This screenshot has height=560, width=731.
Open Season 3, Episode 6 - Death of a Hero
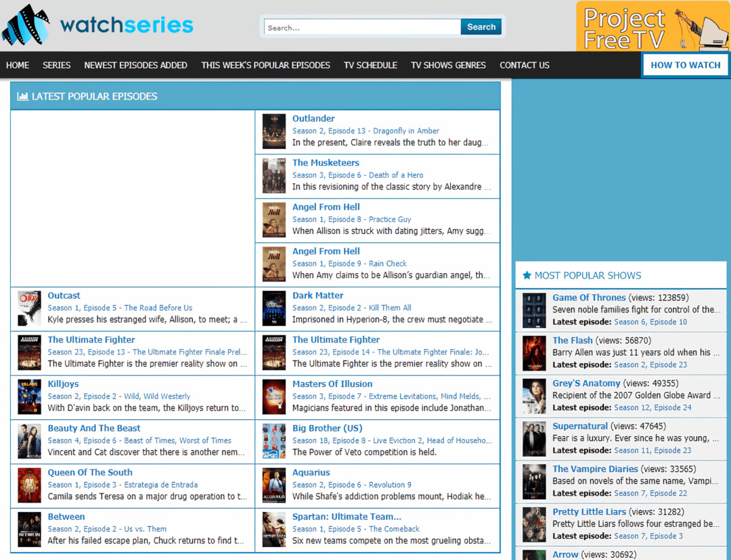coord(357,175)
